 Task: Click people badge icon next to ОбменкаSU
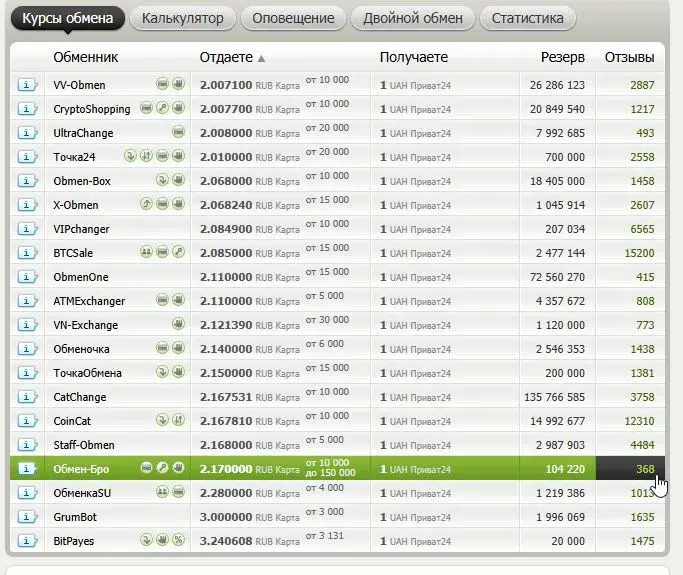point(162,492)
